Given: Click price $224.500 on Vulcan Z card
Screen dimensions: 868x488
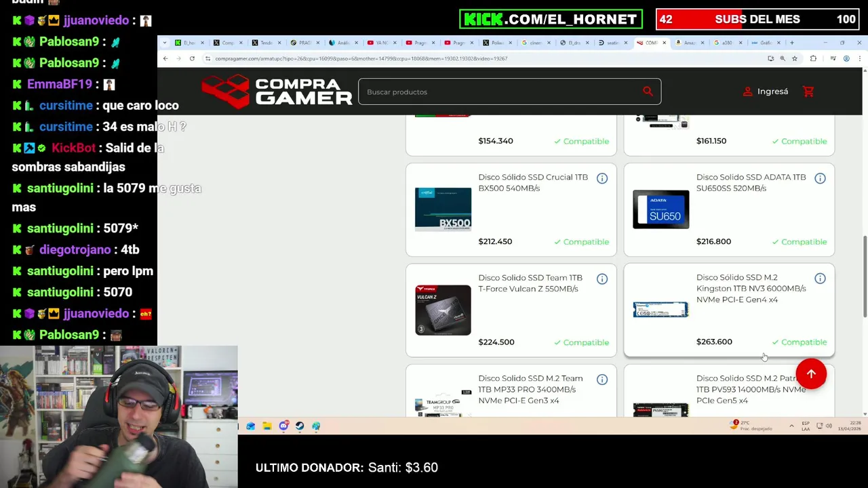Looking at the screenshot, I should (496, 342).
